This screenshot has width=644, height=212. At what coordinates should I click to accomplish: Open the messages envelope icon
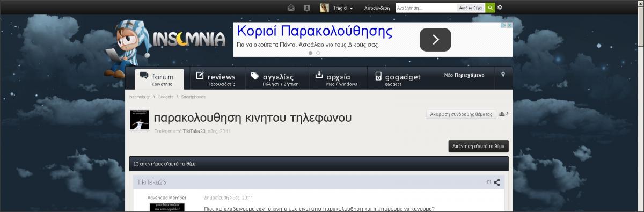point(291,8)
